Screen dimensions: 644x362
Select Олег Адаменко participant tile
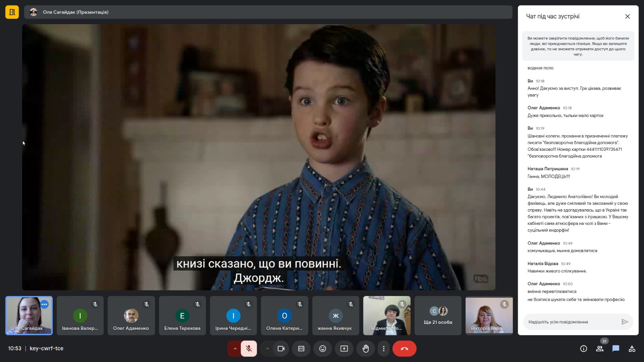(x=131, y=316)
